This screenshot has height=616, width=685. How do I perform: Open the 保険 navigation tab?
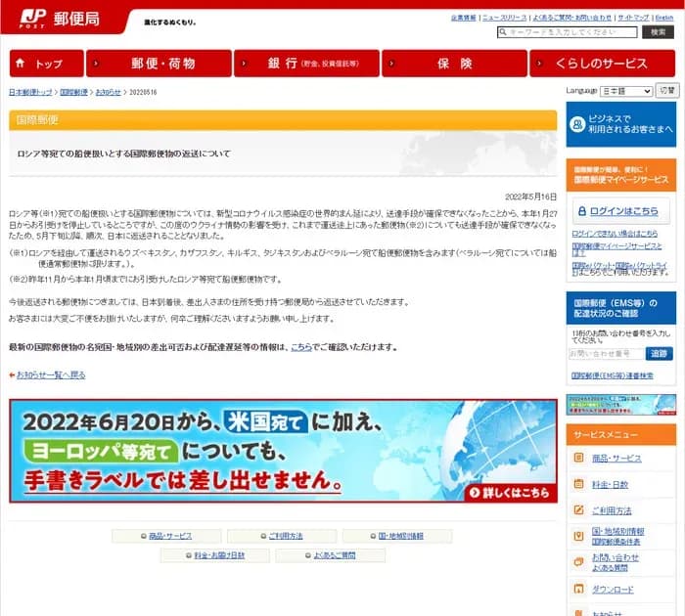point(454,64)
